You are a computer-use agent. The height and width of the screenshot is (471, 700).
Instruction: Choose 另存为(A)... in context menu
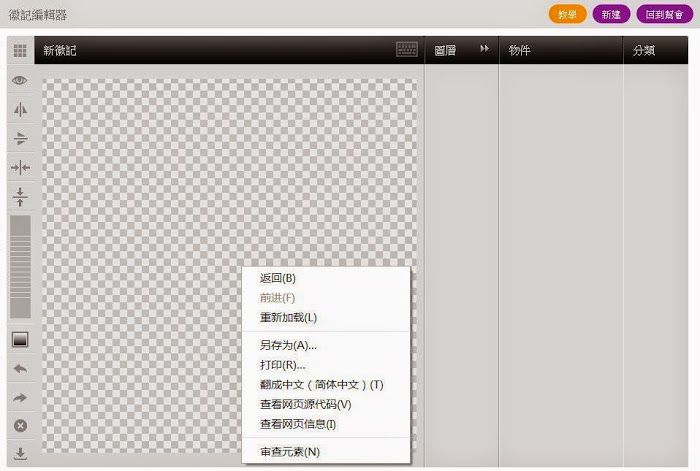coord(325,345)
